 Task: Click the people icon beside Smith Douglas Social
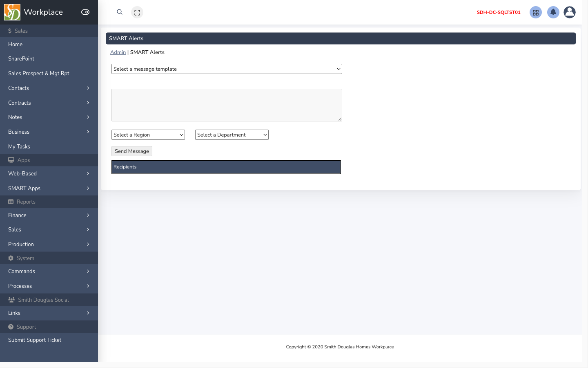pos(11,300)
